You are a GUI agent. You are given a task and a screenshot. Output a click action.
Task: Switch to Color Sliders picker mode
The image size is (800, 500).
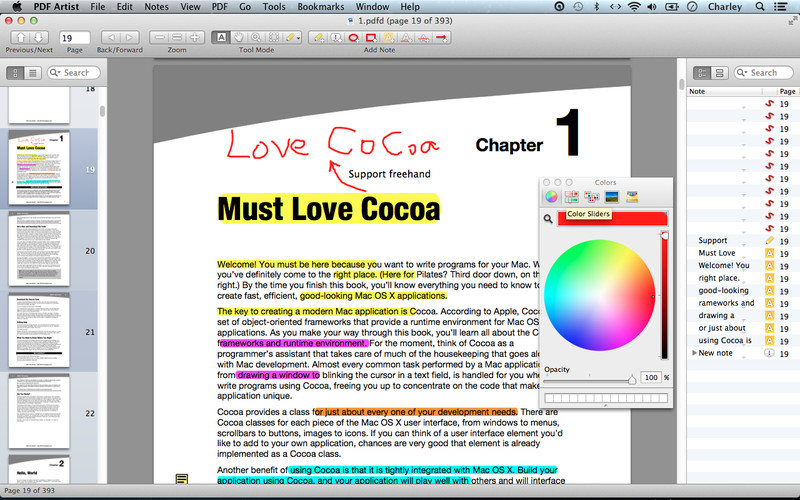pos(571,197)
